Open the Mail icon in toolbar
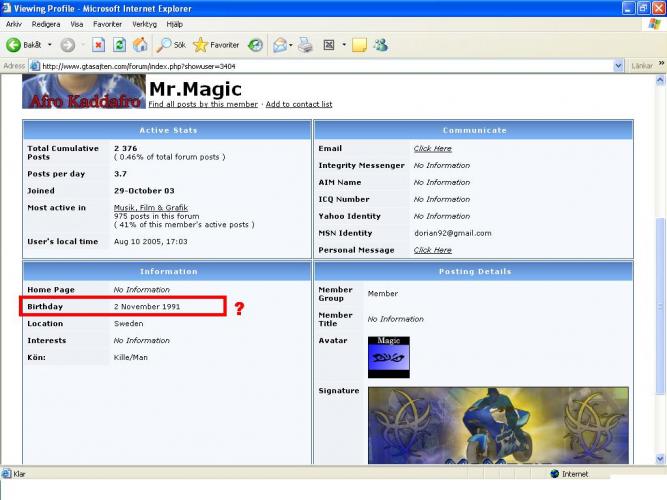The image size is (667, 500). click(x=281, y=45)
